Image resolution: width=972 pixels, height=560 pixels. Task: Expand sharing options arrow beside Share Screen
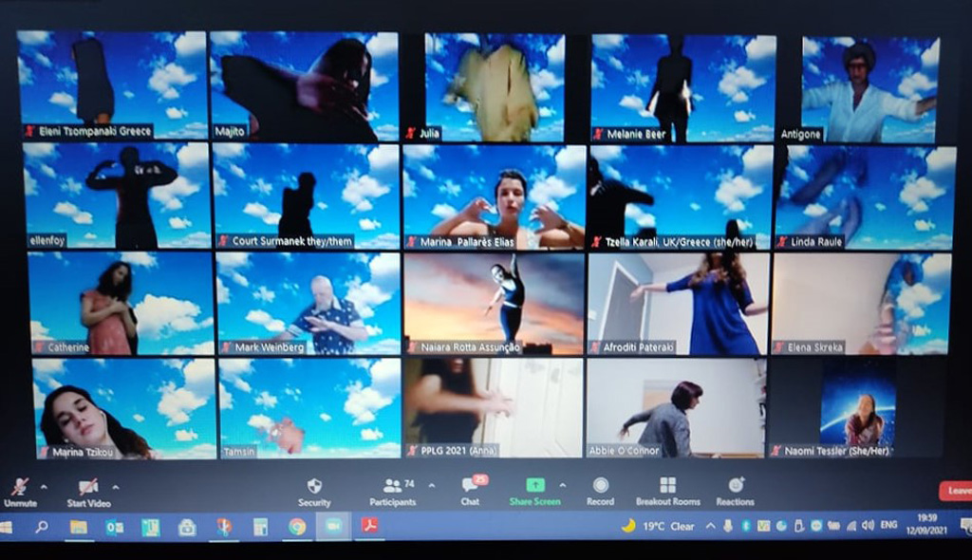click(562, 485)
